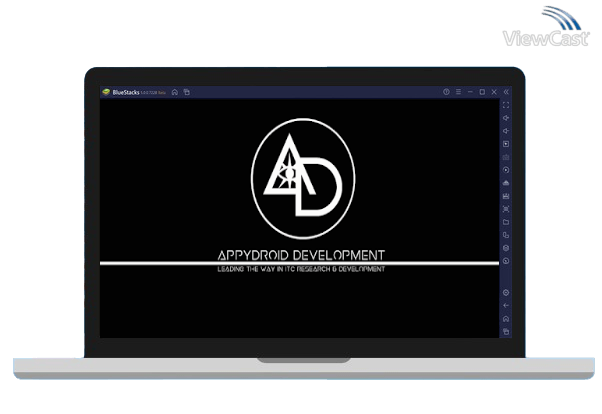Click the AD logo circle
The height and width of the screenshot is (414, 602).
tap(300, 176)
